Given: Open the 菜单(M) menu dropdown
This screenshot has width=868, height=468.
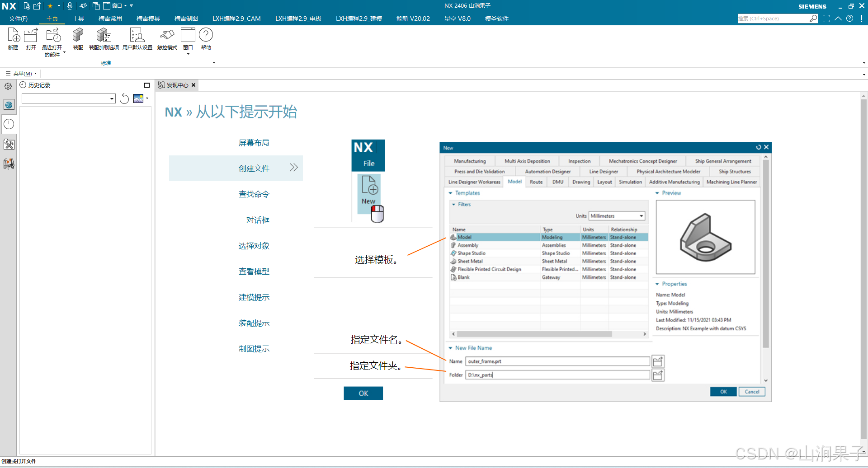Looking at the screenshot, I should click(22, 73).
